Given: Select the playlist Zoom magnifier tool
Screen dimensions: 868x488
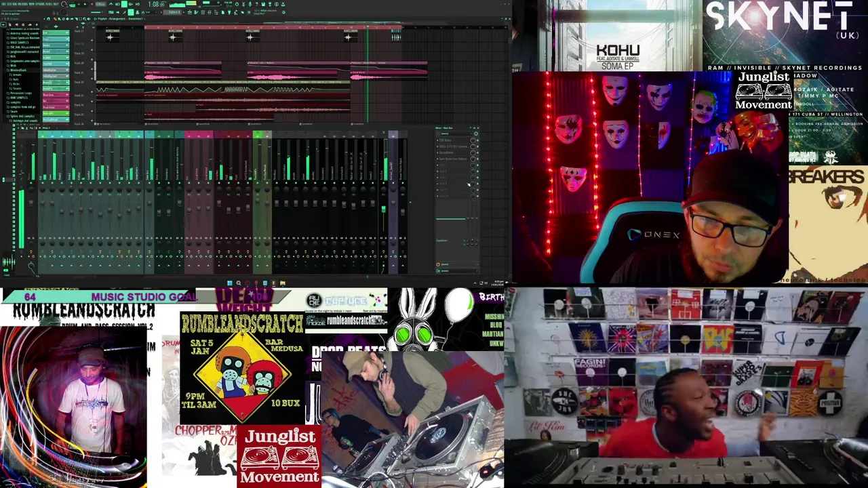Looking at the screenshot, I should (x=85, y=19).
